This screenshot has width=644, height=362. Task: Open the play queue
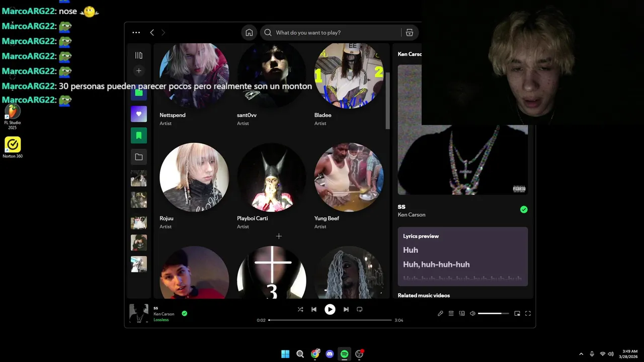(451, 313)
